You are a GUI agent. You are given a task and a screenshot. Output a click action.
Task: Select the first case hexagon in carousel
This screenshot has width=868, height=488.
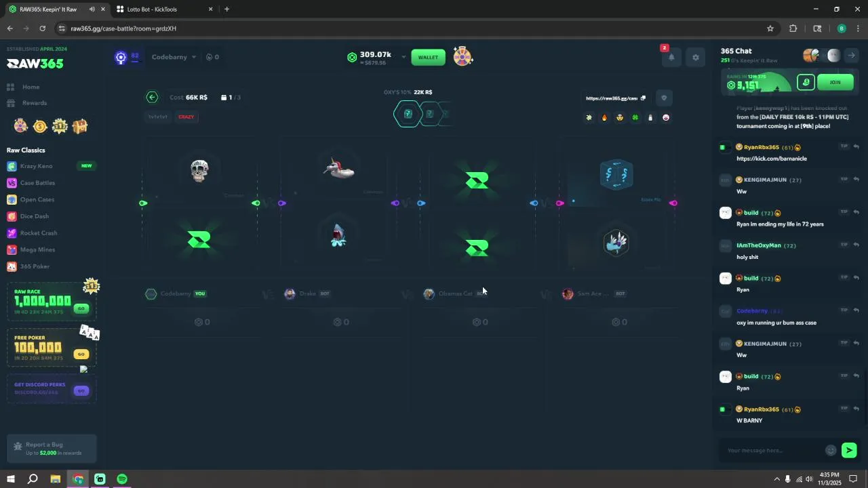pos(408,114)
